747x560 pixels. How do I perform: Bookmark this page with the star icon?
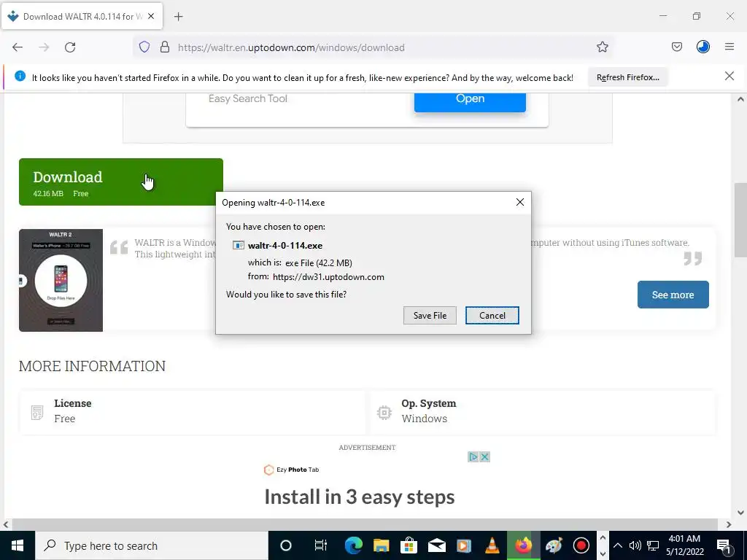pos(602,47)
